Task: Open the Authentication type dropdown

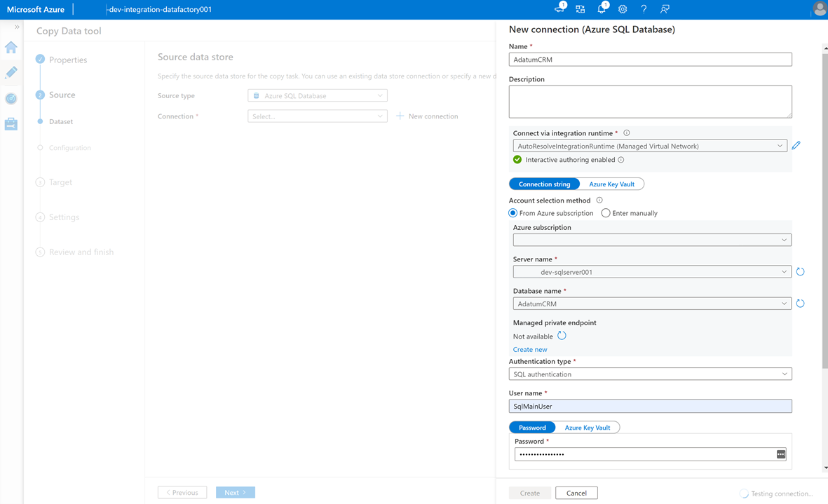Action: 651,374
